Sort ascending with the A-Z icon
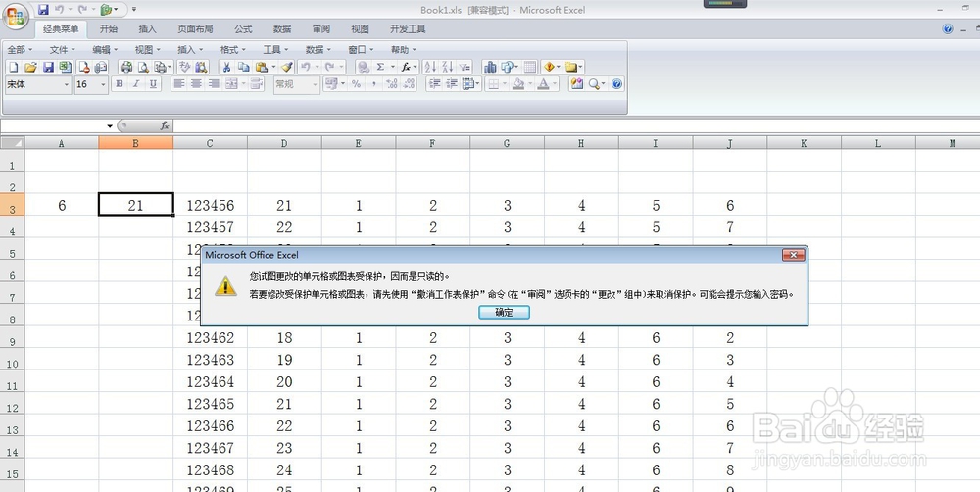Viewport: 980px width, 492px height. pyautogui.click(x=430, y=67)
